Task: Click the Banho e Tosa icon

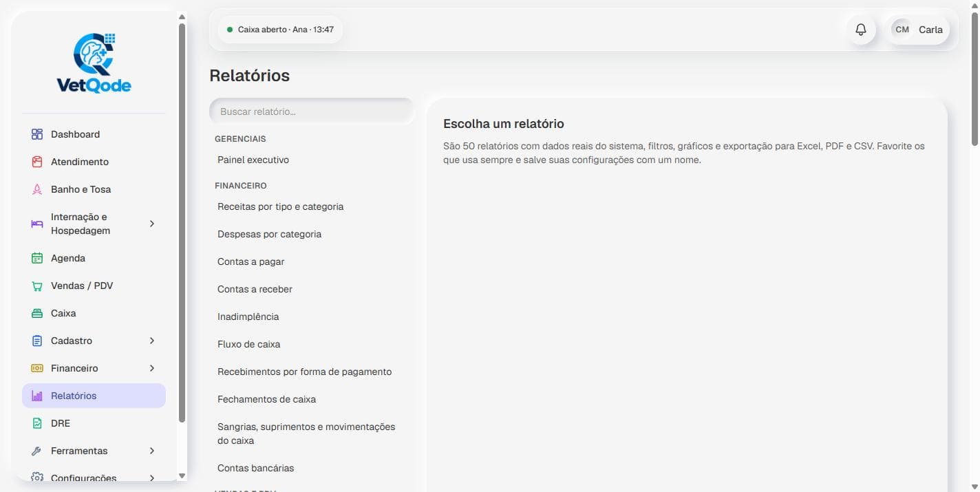Action: click(x=37, y=189)
